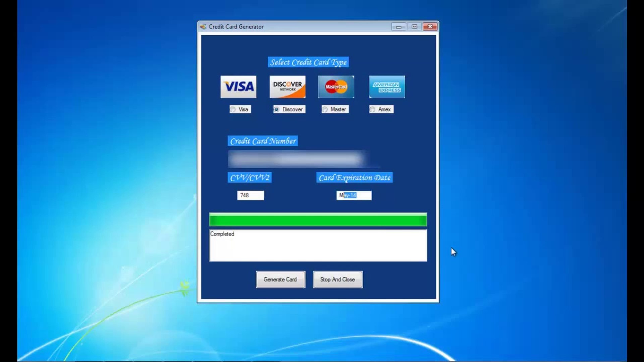The image size is (644, 362).
Task: Select the Visa radio button
Action: click(x=233, y=109)
